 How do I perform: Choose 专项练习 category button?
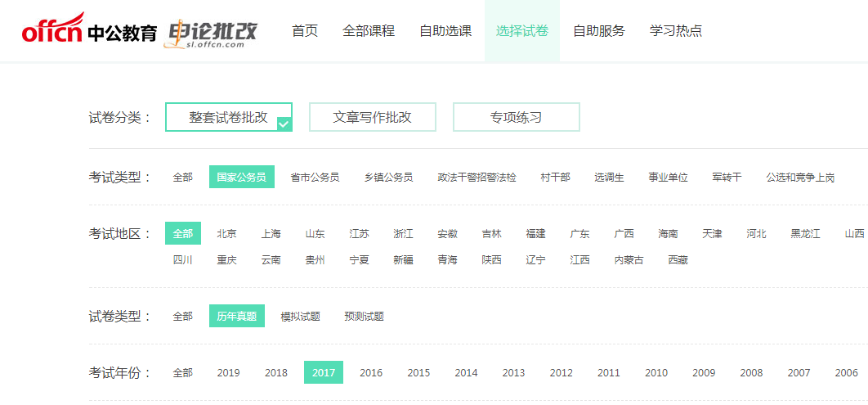(x=517, y=117)
